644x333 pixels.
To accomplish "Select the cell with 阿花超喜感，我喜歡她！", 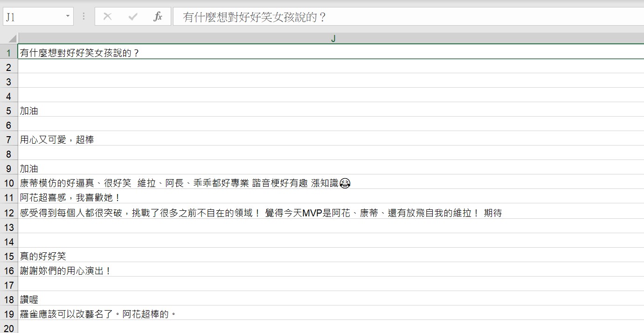I will [x=70, y=198].
